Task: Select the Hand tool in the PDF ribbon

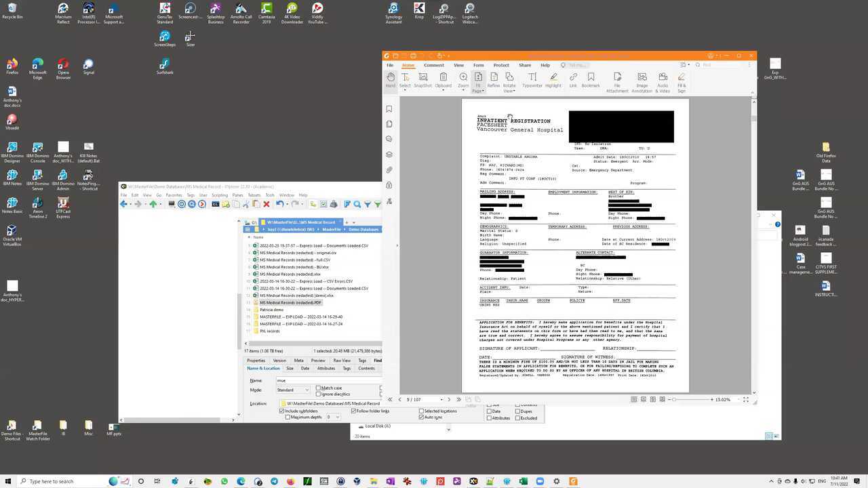Action: click(391, 80)
